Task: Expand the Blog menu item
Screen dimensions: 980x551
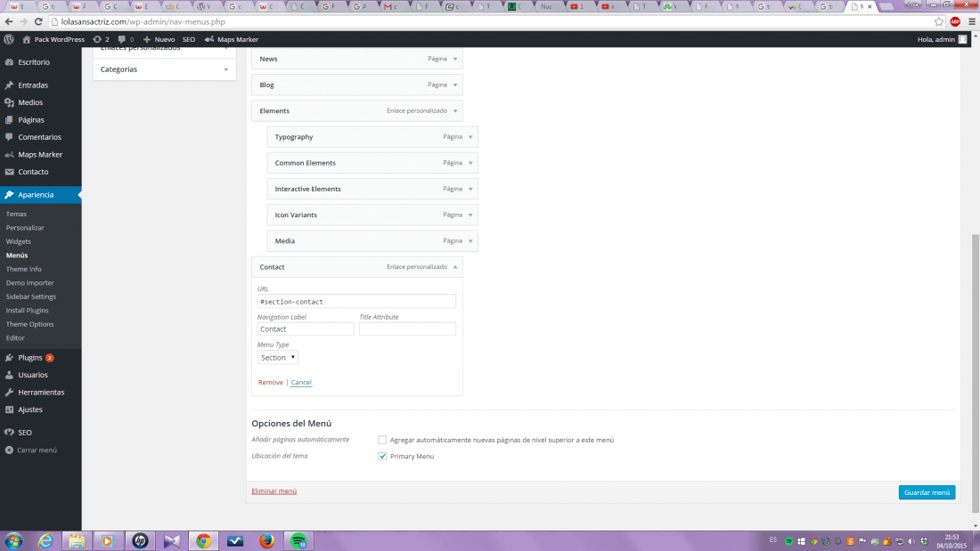Action: coord(455,85)
